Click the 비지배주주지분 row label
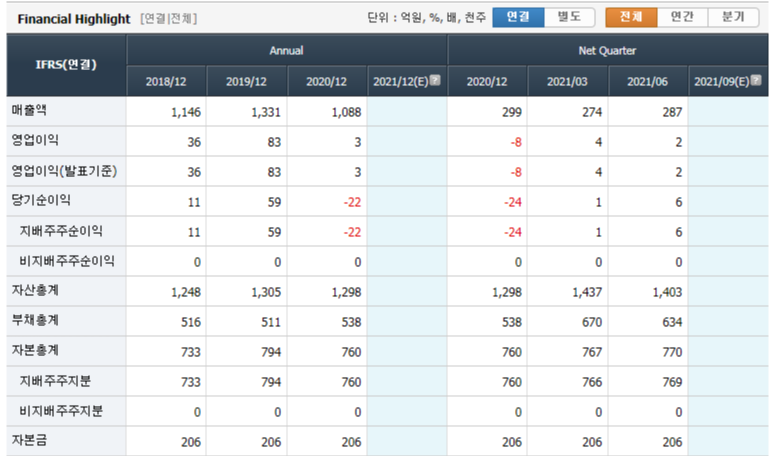The width and height of the screenshot is (776, 456). [x=61, y=410]
